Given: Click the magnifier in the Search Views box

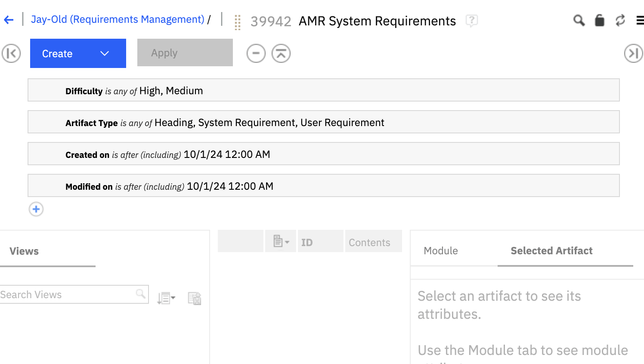Looking at the screenshot, I should pyautogui.click(x=140, y=294).
